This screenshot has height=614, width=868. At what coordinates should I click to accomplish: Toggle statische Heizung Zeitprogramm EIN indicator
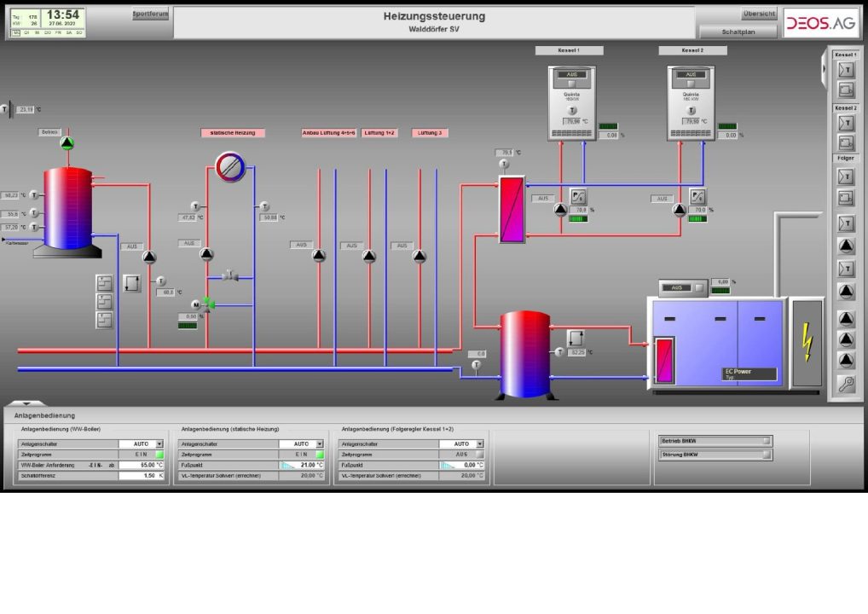pos(320,455)
